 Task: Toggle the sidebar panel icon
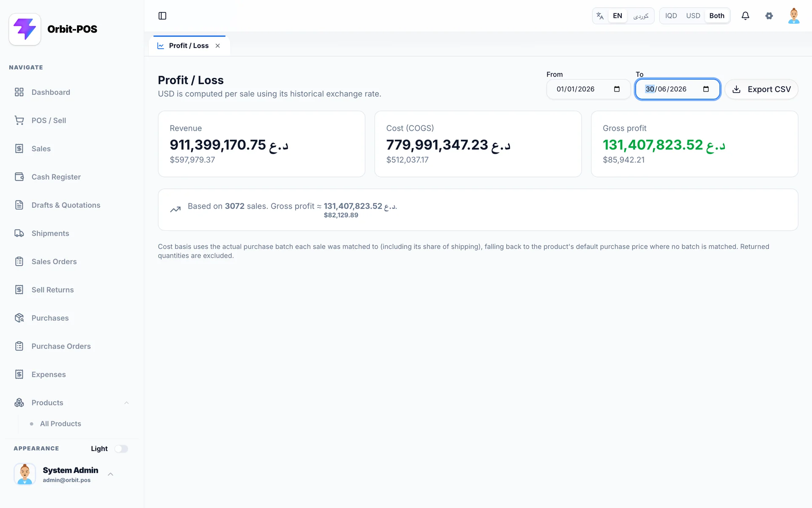pyautogui.click(x=162, y=16)
